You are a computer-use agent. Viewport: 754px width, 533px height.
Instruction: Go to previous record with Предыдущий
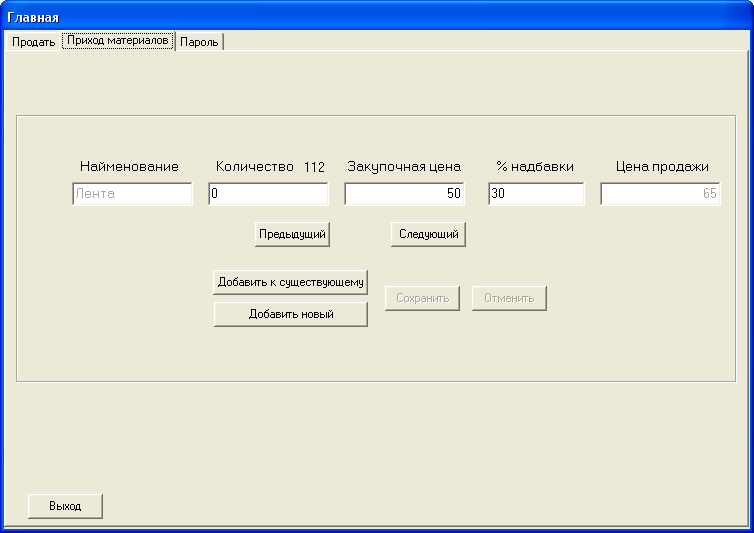click(292, 234)
